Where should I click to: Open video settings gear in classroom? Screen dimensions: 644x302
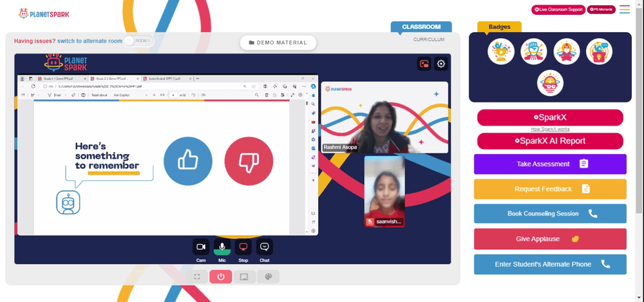[441, 64]
